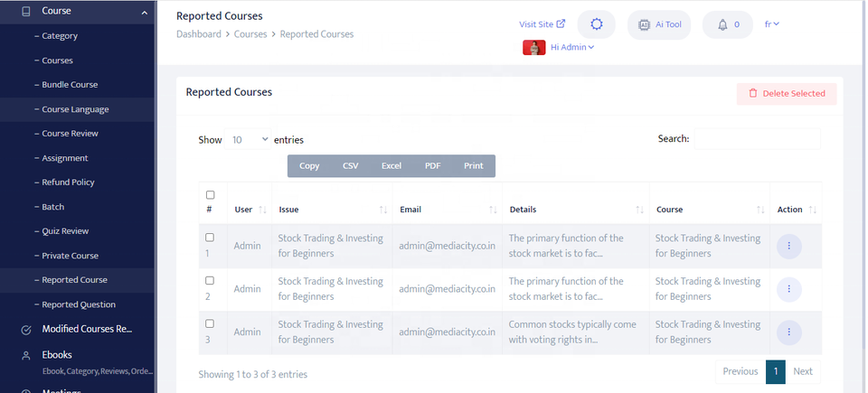Go to Quiz Review in sidebar

pos(65,231)
